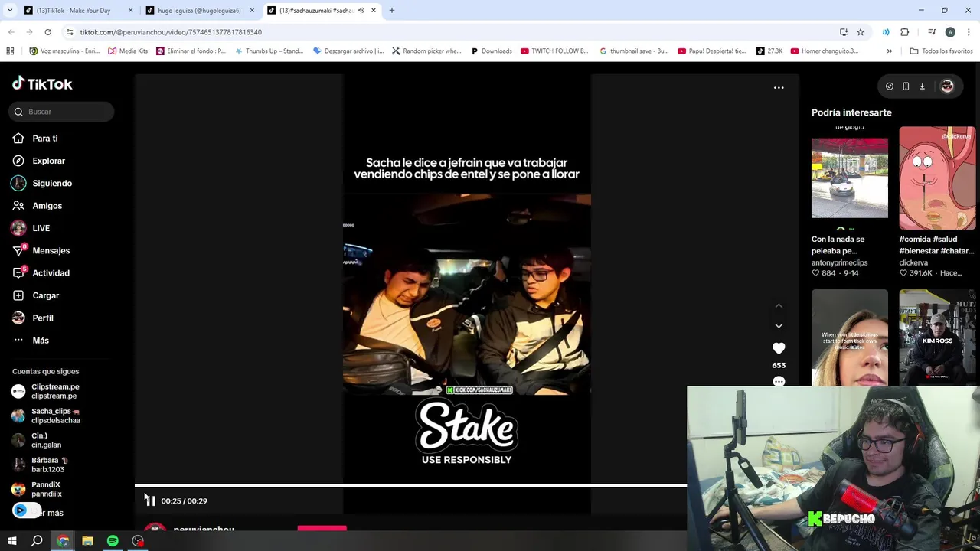Open the Chrome media control icon
This screenshot has width=980, height=551.
(x=932, y=32)
